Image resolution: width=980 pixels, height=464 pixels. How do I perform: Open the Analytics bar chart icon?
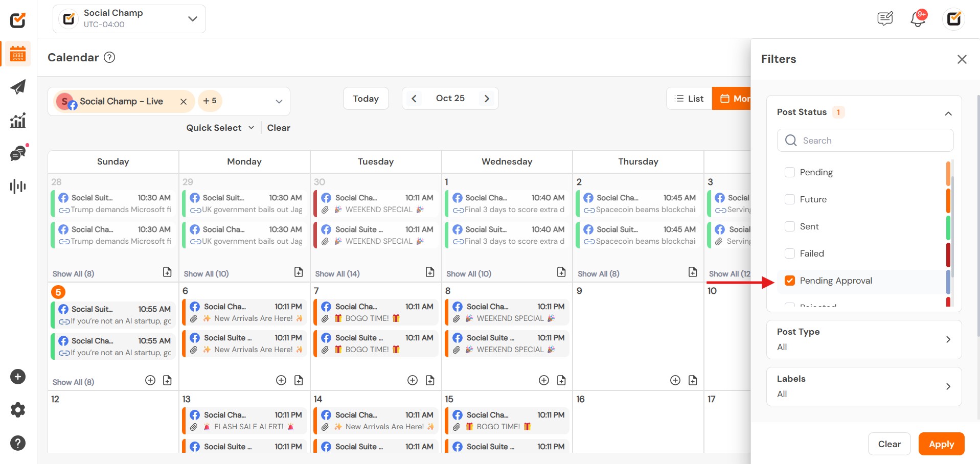click(x=18, y=121)
